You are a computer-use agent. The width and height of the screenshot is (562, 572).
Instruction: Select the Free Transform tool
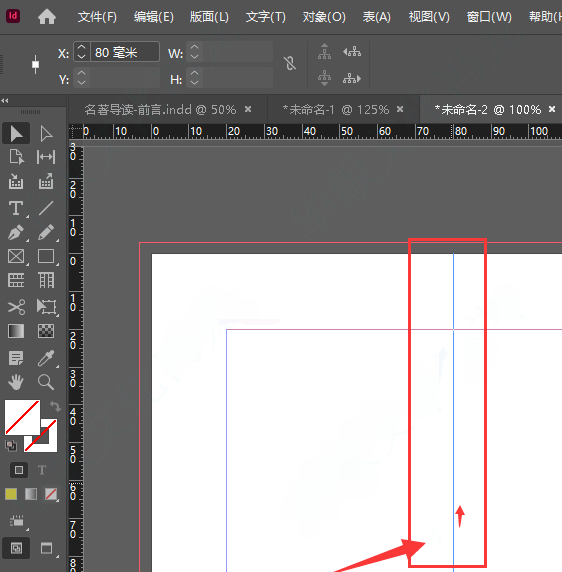click(46, 307)
